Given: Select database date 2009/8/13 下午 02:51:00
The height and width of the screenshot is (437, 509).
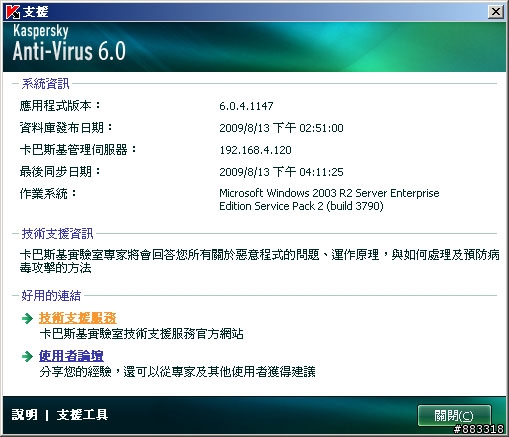Looking at the screenshot, I should click(281, 128).
